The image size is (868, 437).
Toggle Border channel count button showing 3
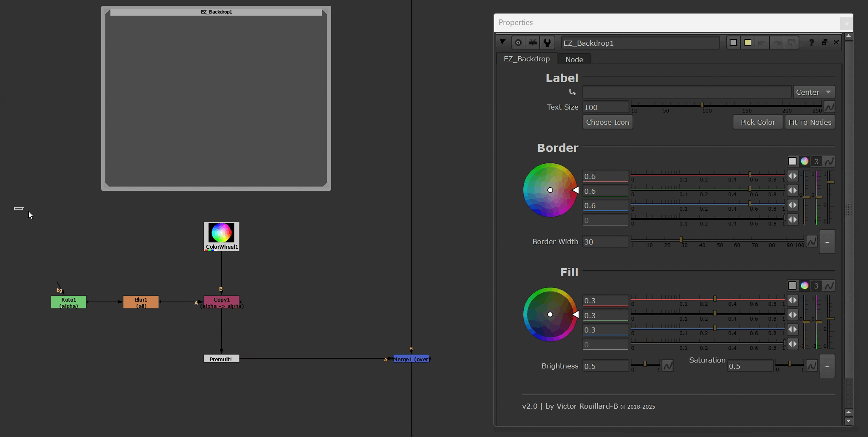click(x=816, y=161)
